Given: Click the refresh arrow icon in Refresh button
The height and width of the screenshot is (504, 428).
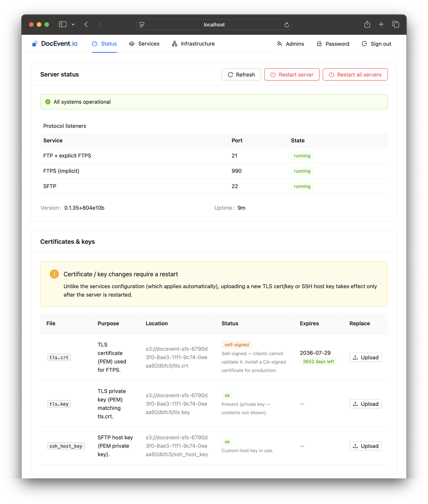Looking at the screenshot, I should (231, 75).
